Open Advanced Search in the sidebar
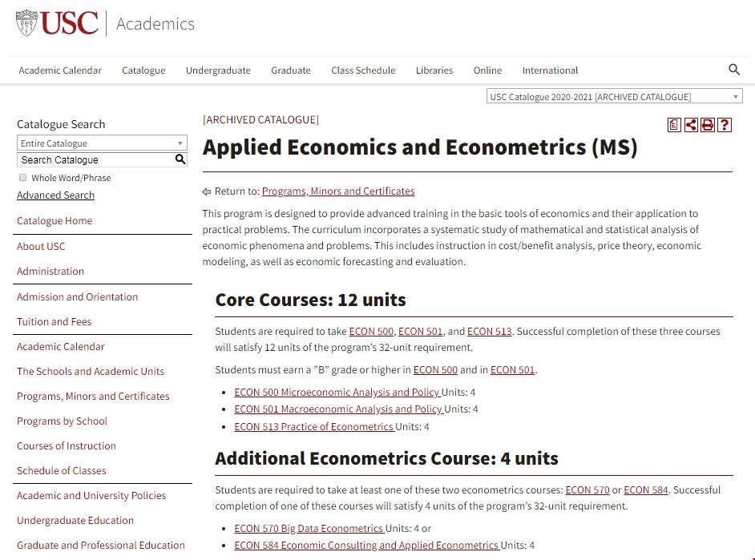This screenshot has height=560, width=755. (55, 195)
